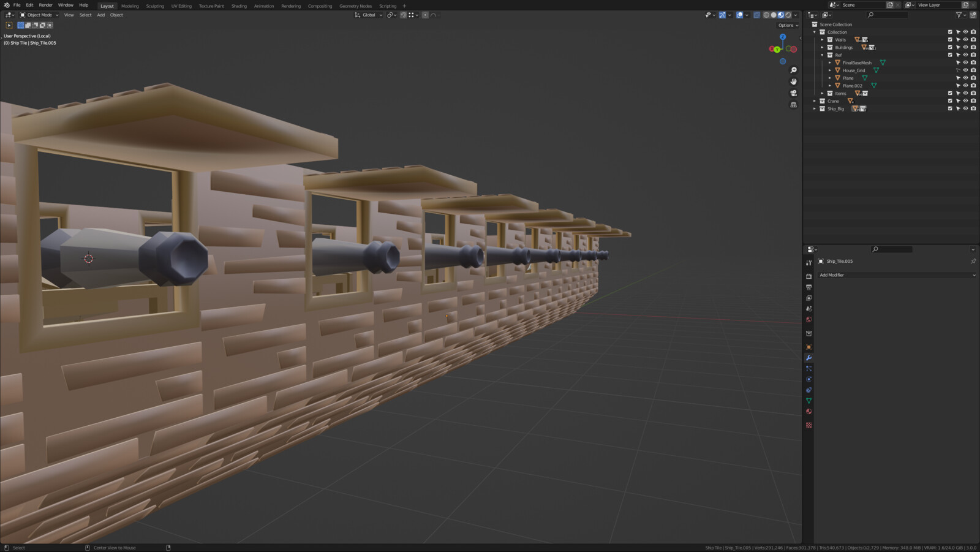The image size is (980, 552).
Task: Toggle rendered viewport shading
Action: click(x=788, y=15)
